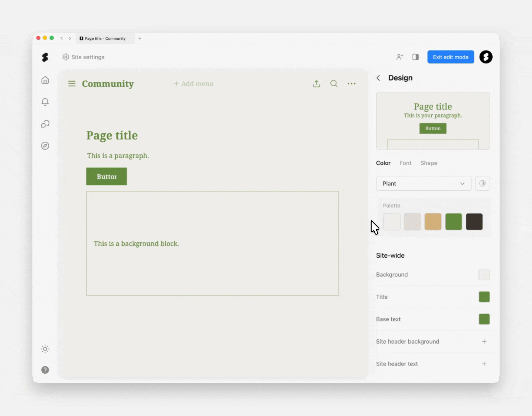This screenshot has height=416, width=532.
Task: Open search with the magnifier icon
Action: pos(334,84)
